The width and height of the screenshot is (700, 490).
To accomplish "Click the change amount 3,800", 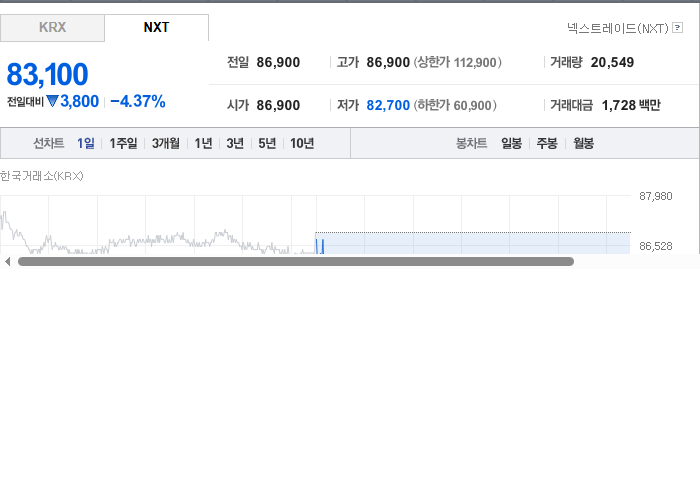I will (79, 101).
